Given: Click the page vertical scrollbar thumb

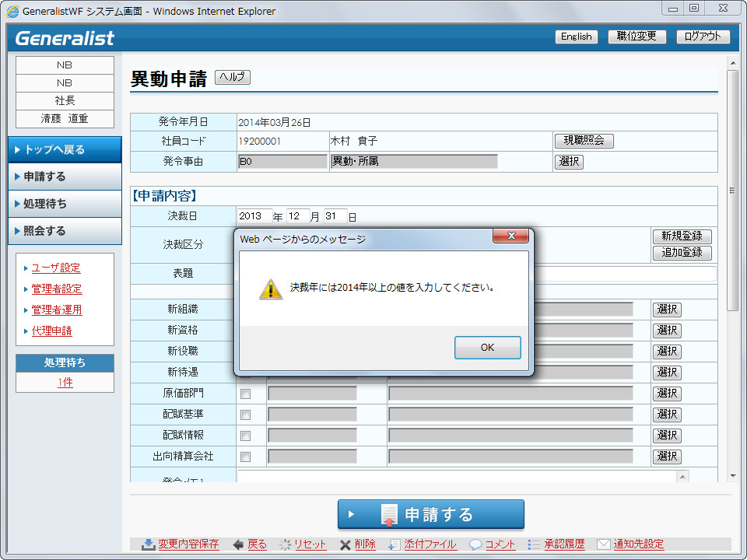Looking at the screenshot, I should coord(732,191).
